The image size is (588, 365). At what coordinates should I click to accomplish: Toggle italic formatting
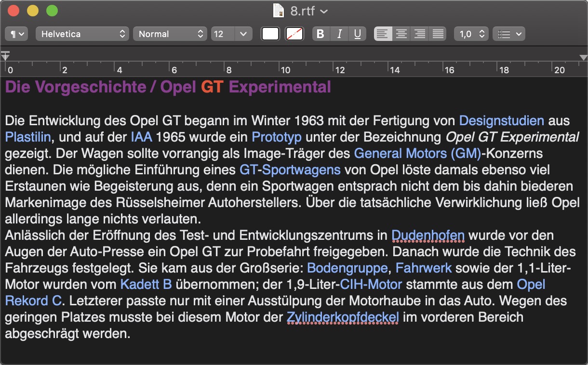[x=339, y=34]
